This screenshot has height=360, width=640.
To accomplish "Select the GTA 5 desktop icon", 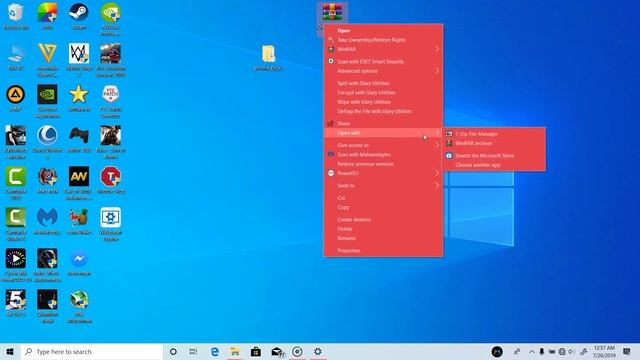I will point(16,303).
